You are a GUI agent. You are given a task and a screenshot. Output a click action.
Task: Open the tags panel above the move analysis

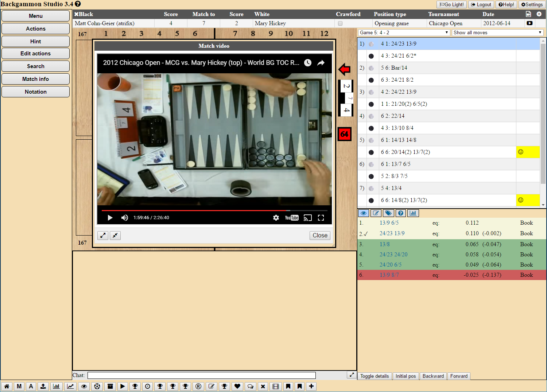[x=388, y=213]
